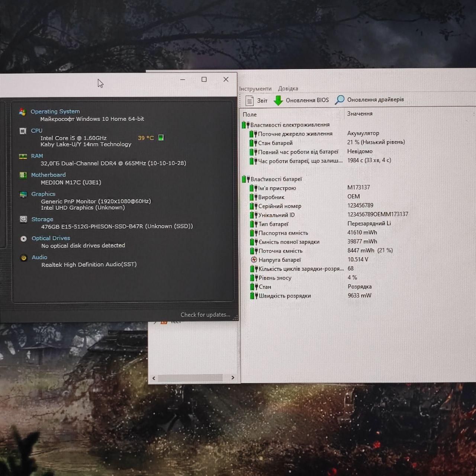Open the Інструменти menu
Viewport: 476px width, 476px height.
point(255,89)
